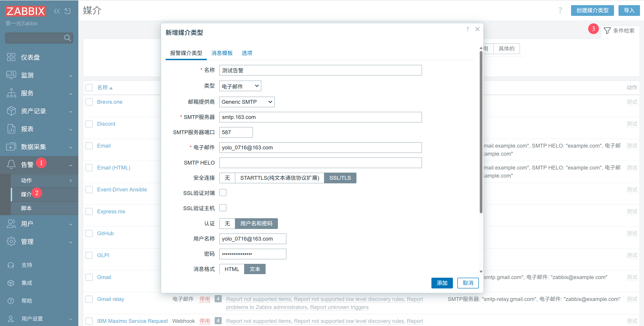The width and height of the screenshot is (644, 326).
Task: Open the 脚本 submenu item
Action: (45, 208)
